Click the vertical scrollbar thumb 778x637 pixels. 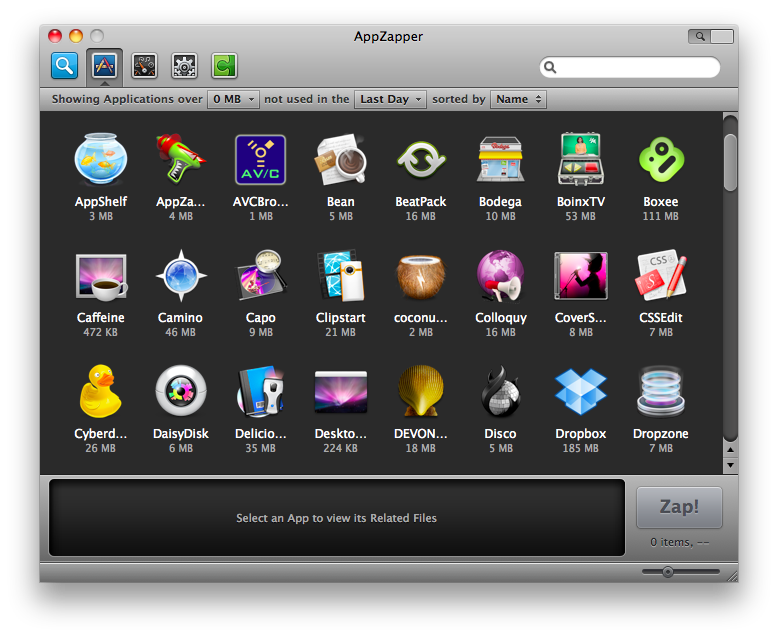730,162
